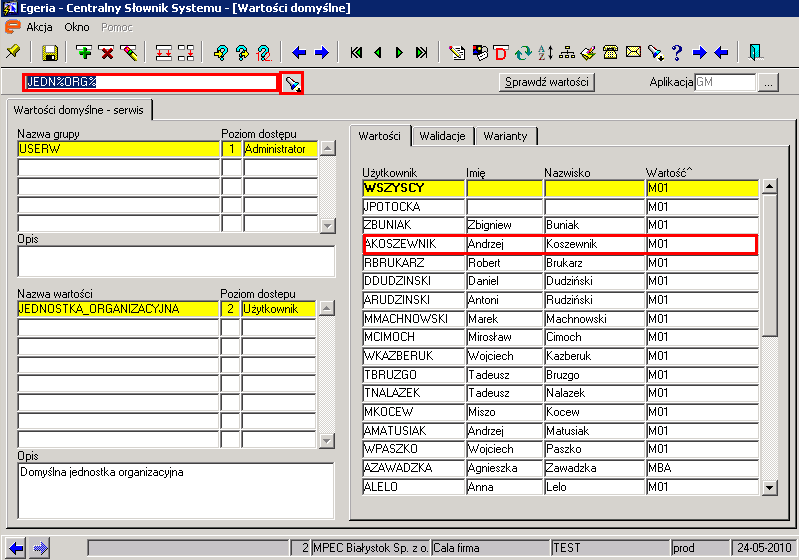Image resolution: width=799 pixels, height=560 pixels.
Task: Open the hierarchy tree icon
Action: click(x=567, y=52)
